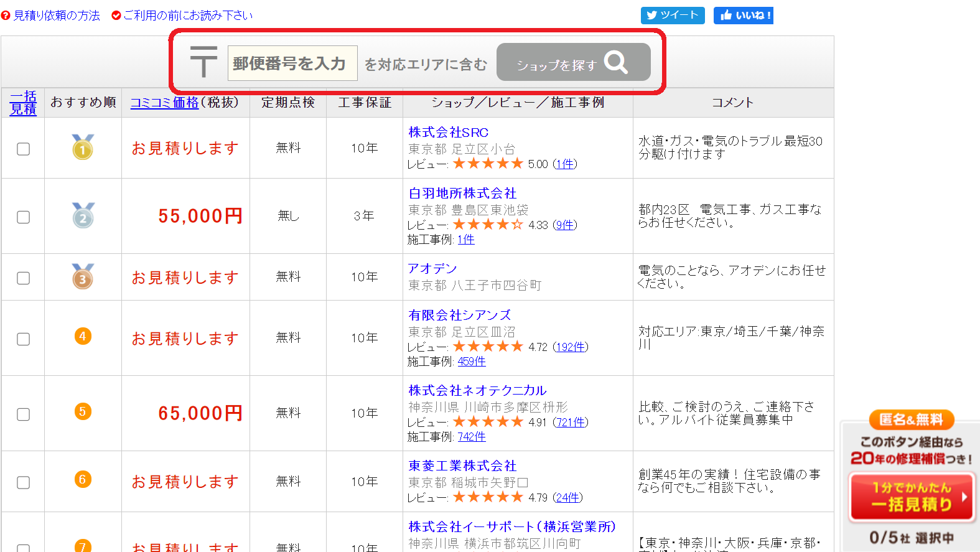Check the checkbox for 東菱工業株式会社

(23, 482)
